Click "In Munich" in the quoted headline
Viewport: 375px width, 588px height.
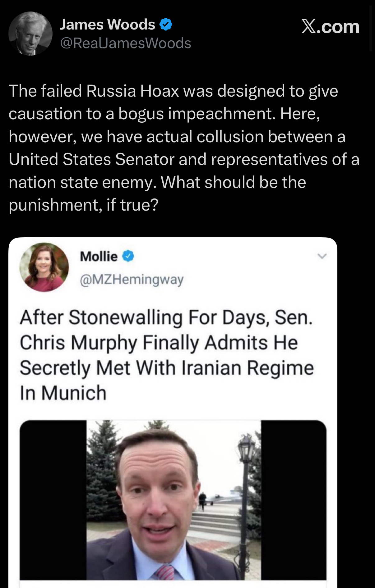63,393
